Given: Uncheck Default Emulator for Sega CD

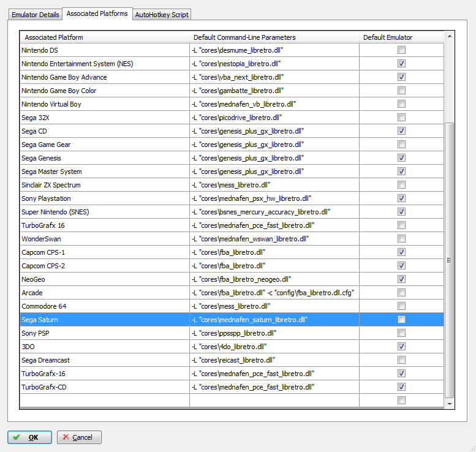Looking at the screenshot, I should point(401,131).
